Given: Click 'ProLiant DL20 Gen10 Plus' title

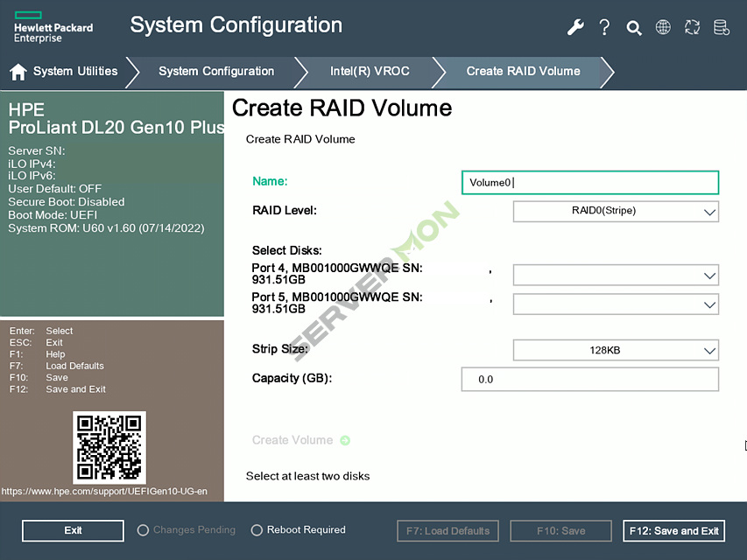Looking at the screenshot, I should tap(116, 128).
